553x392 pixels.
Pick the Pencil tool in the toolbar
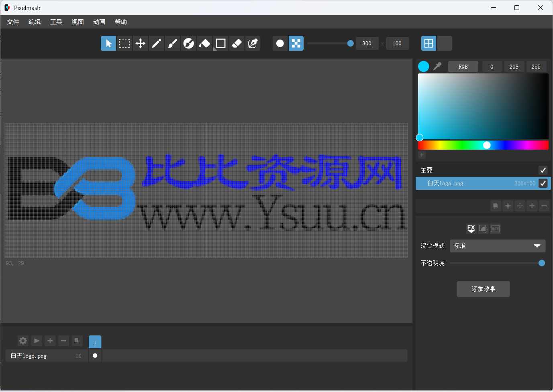tap(157, 43)
